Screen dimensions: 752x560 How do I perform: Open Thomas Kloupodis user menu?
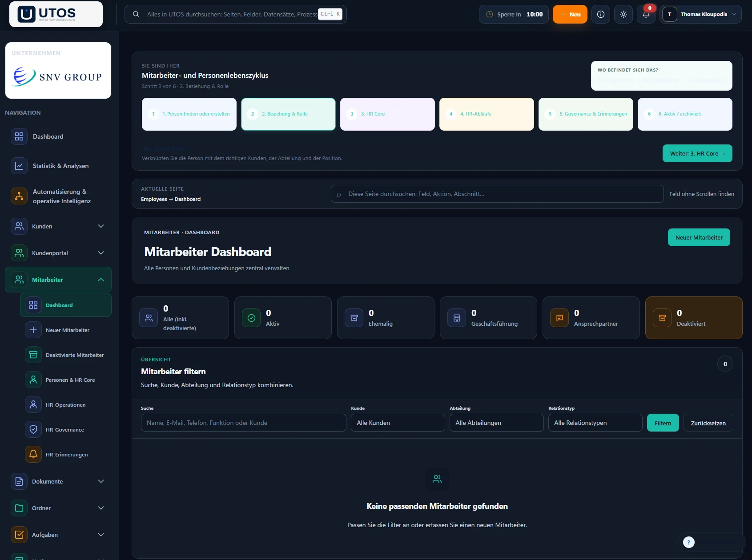click(700, 14)
